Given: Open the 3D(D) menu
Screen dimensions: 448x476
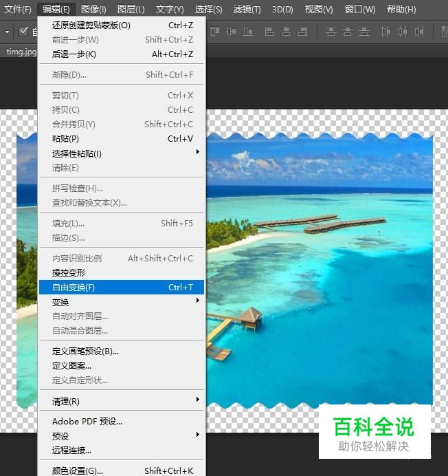Looking at the screenshot, I should pyautogui.click(x=282, y=10).
